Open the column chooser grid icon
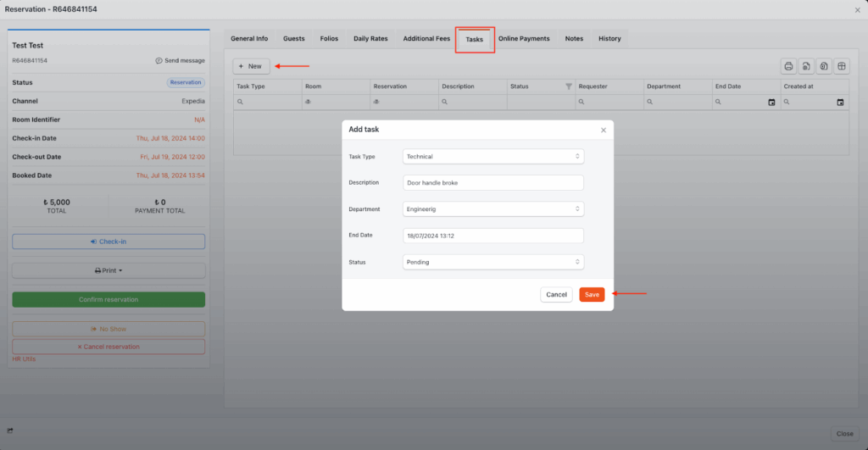 (840, 66)
